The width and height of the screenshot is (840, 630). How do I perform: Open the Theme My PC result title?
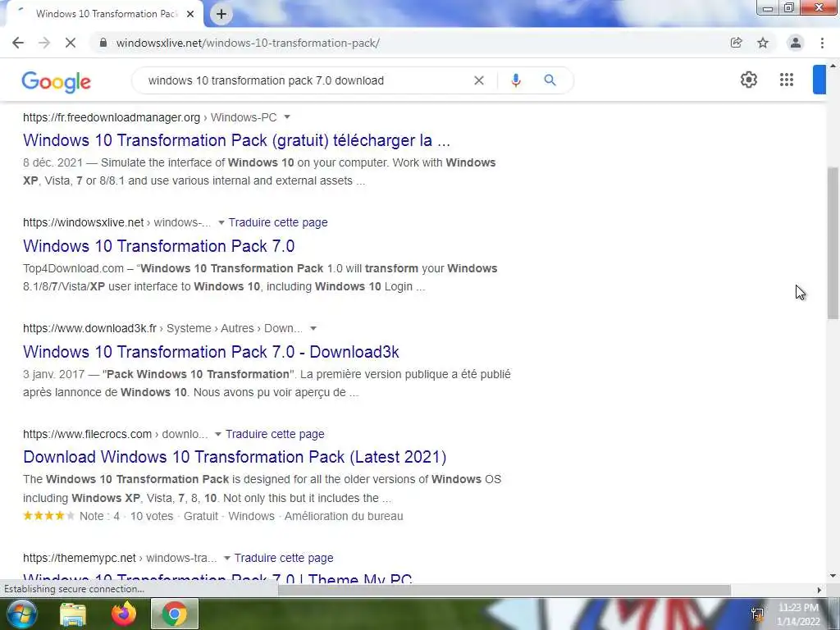click(217, 579)
